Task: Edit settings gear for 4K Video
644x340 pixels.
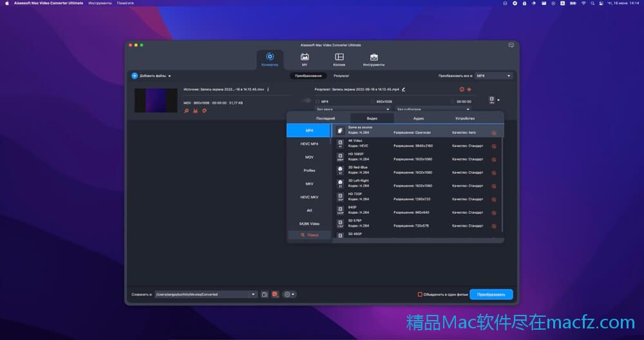Action: pos(494,146)
